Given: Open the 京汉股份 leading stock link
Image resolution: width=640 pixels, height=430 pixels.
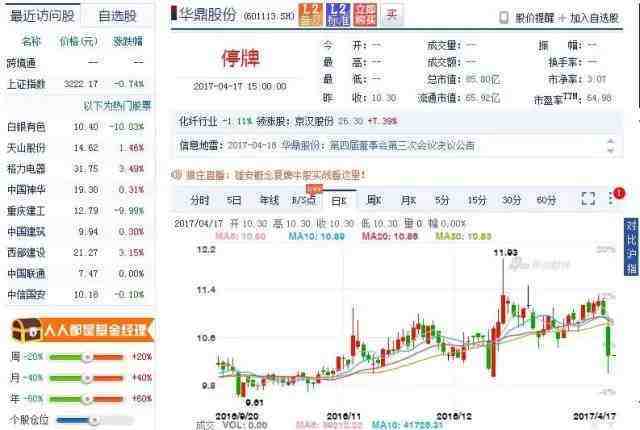Looking at the screenshot, I should click(314, 121).
